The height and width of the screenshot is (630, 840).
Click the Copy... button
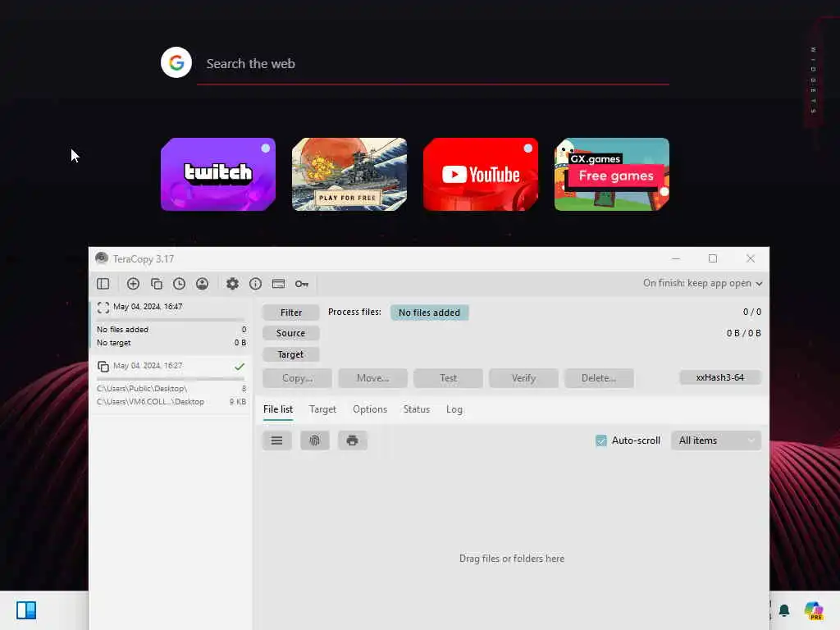(x=297, y=377)
